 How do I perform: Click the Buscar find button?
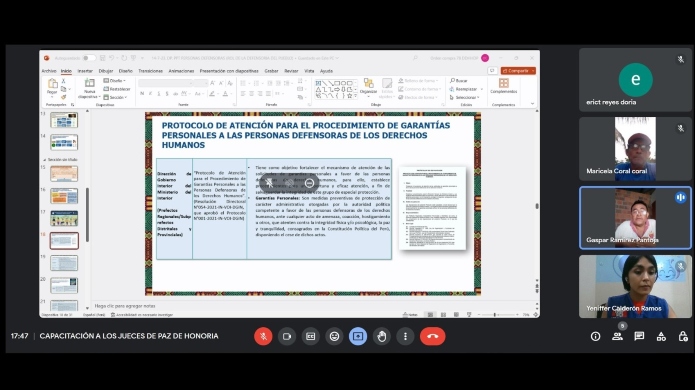click(x=459, y=81)
